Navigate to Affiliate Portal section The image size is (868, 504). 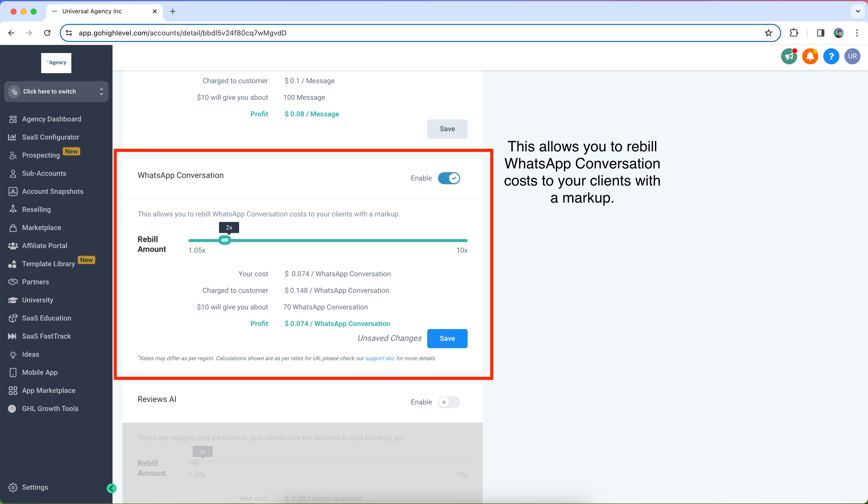(44, 245)
